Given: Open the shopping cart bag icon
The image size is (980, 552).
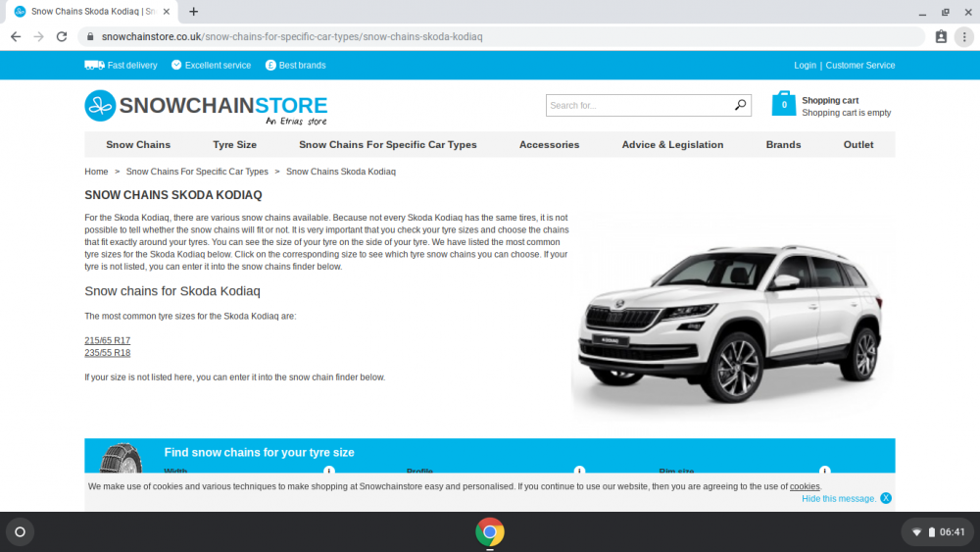Looking at the screenshot, I should [x=784, y=104].
